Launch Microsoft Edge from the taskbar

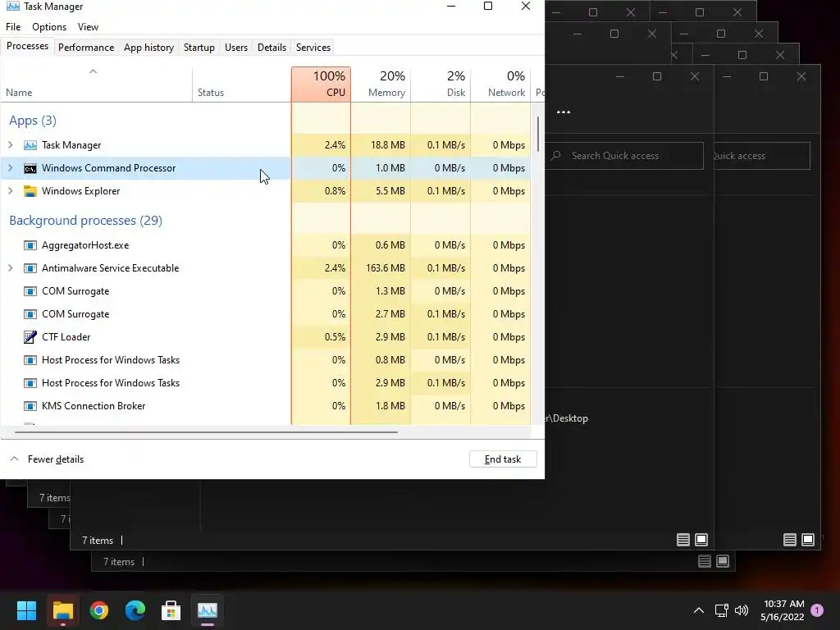click(135, 610)
